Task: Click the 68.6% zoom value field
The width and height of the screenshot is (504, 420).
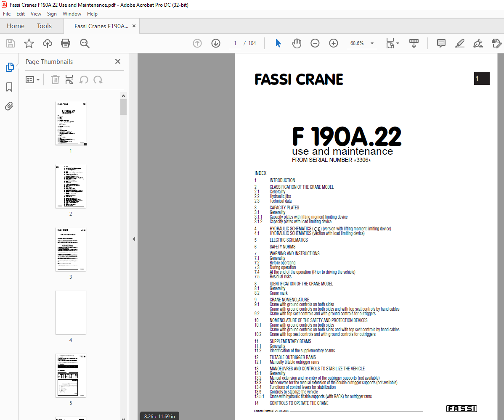Action: pos(357,43)
